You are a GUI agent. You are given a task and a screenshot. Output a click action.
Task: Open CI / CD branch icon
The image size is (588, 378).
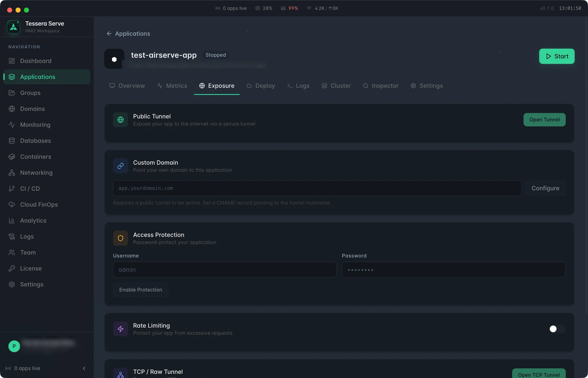click(12, 189)
